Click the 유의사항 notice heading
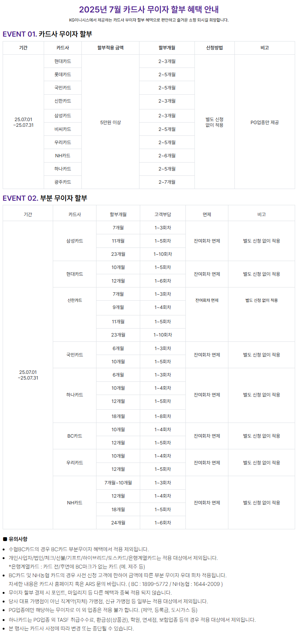300x644 pixels. pos(18,539)
